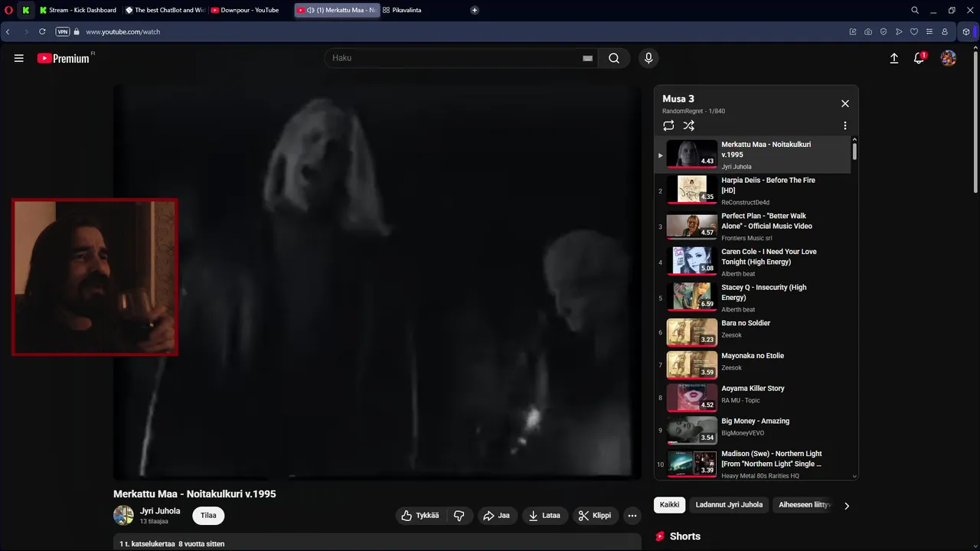This screenshot has height=551, width=980.
Task: Open the Opera main menu
Action: 7,10
